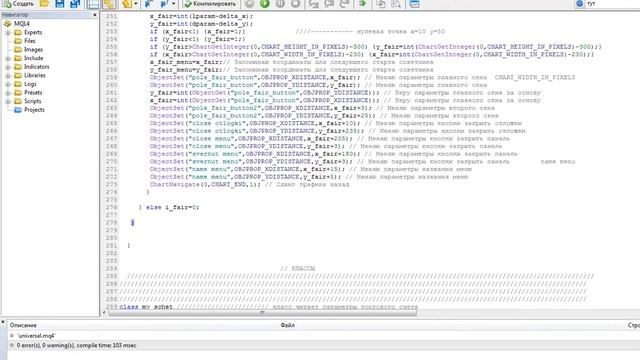Select the Files folder
Image resolution: width=640 pixels, height=360 pixels.
[30, 41]
